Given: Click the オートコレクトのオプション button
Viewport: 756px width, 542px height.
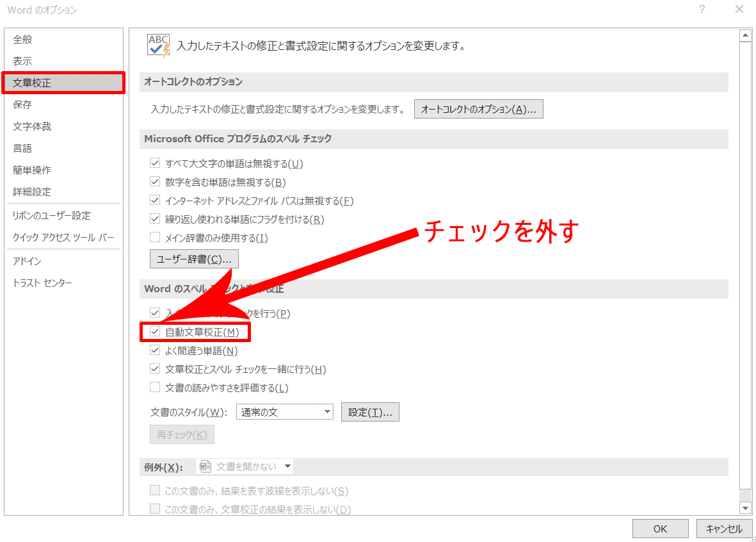Looking at the screenshot, I should click(x=478, y=110).
